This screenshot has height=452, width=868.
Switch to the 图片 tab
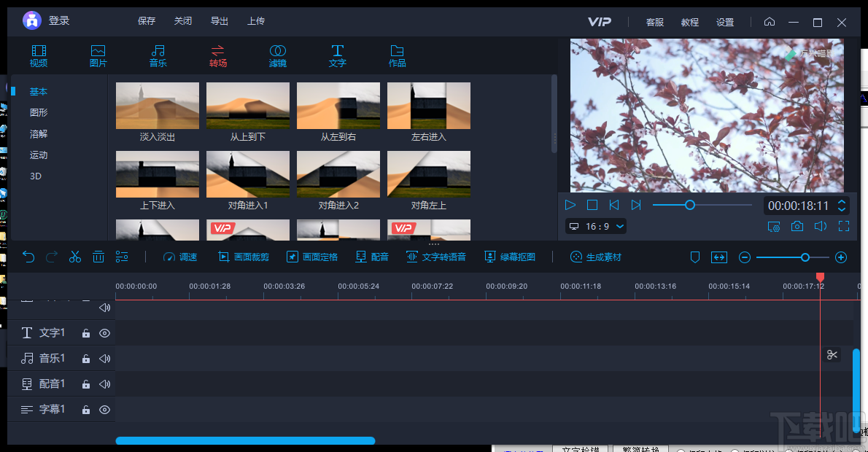point(98,56)
